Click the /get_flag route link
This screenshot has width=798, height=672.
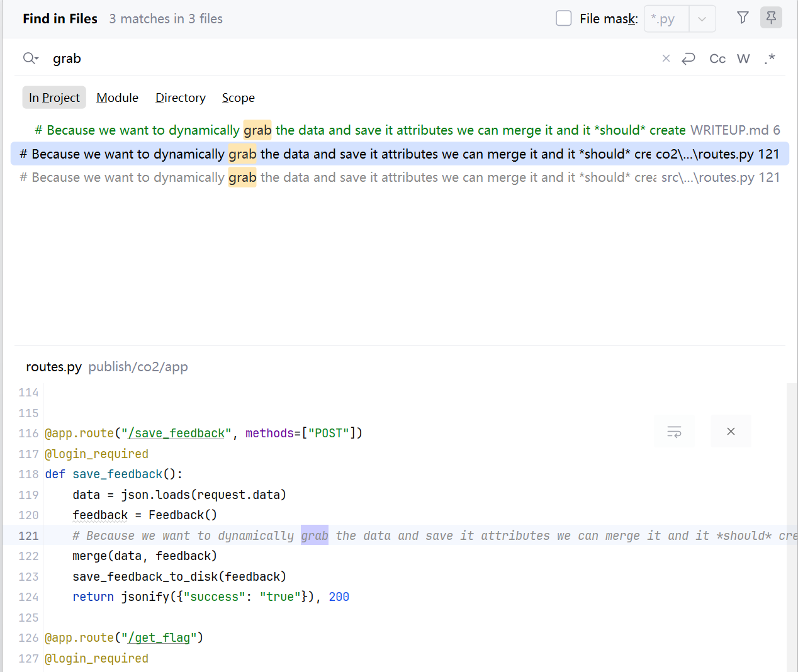click(159, 638)
